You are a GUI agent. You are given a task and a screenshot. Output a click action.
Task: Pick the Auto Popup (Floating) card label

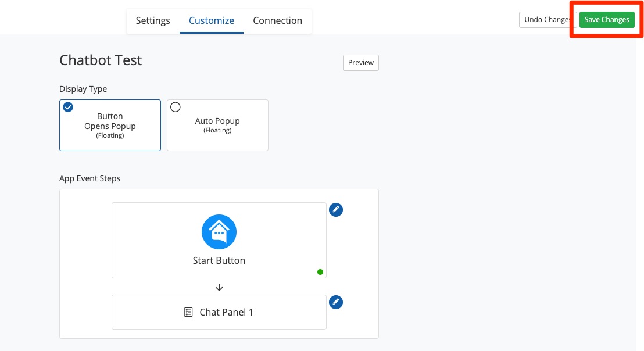pyautogui.click(x=217, y=125)
